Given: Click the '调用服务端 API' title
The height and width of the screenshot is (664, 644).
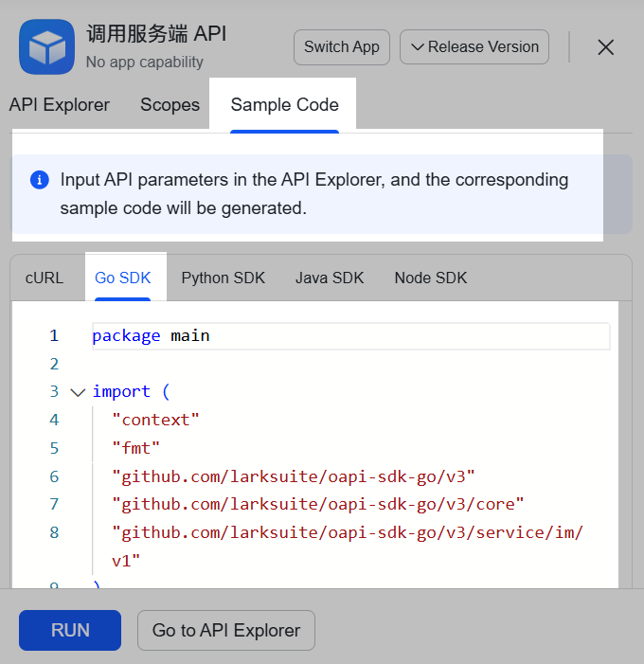Looking at the screenshot, I should tap(156, 34).
